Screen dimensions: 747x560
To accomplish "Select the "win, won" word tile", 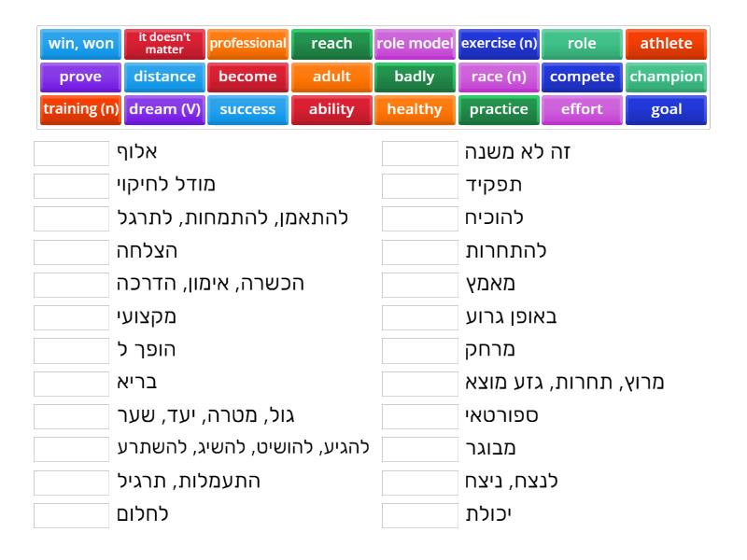I will (x=79, y=43).
